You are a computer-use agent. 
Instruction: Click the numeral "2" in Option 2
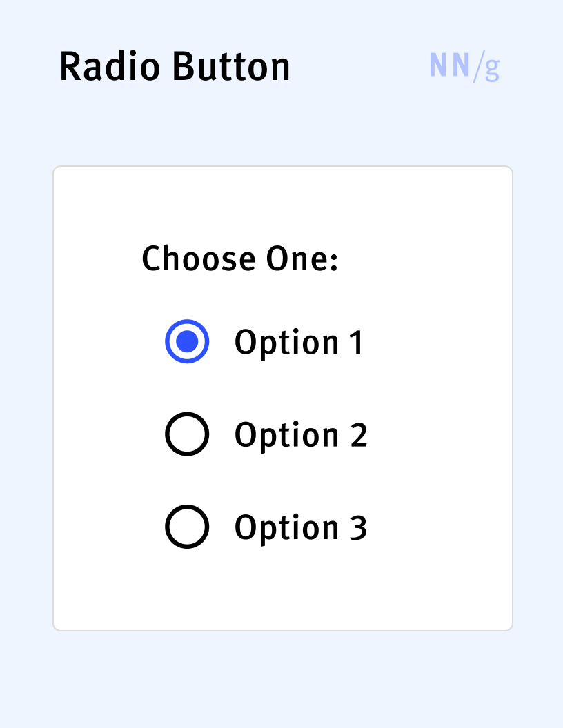pyautogui.click(x=357, y=435)
